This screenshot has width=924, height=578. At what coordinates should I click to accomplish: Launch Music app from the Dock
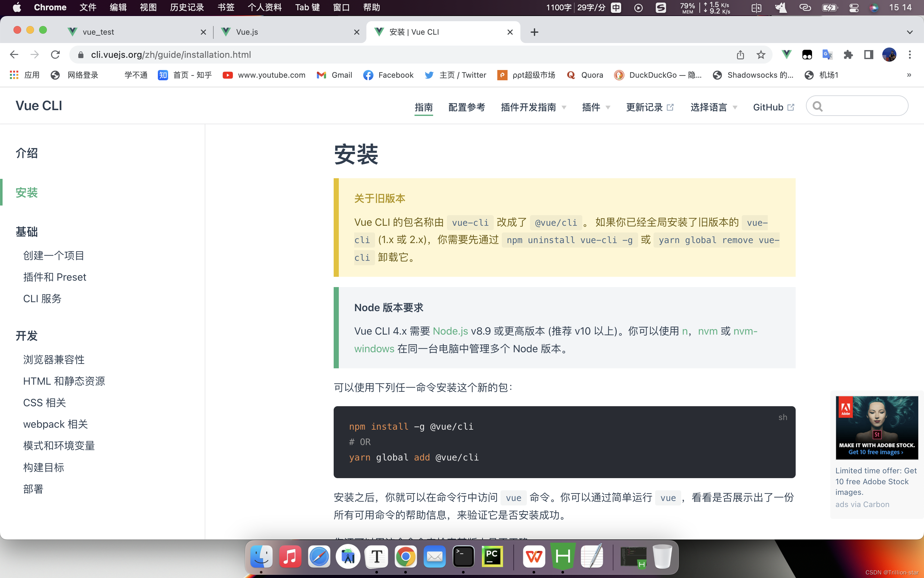click(290, 557)
